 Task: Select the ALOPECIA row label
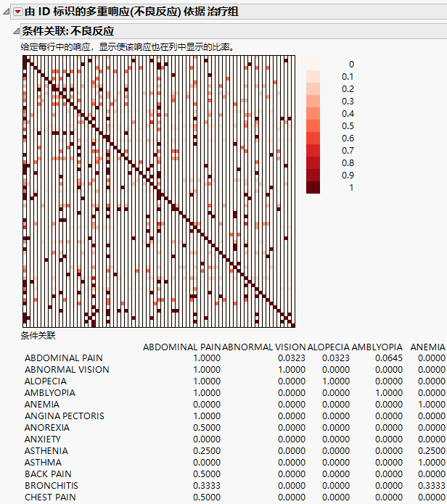(x=46, y=381)
